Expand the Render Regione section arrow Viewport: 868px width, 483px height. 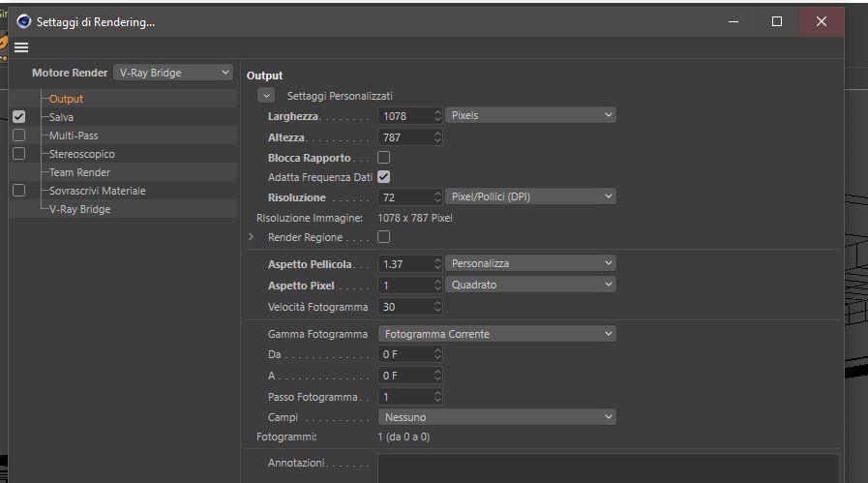pyautogui.click(x=252, y=237)
